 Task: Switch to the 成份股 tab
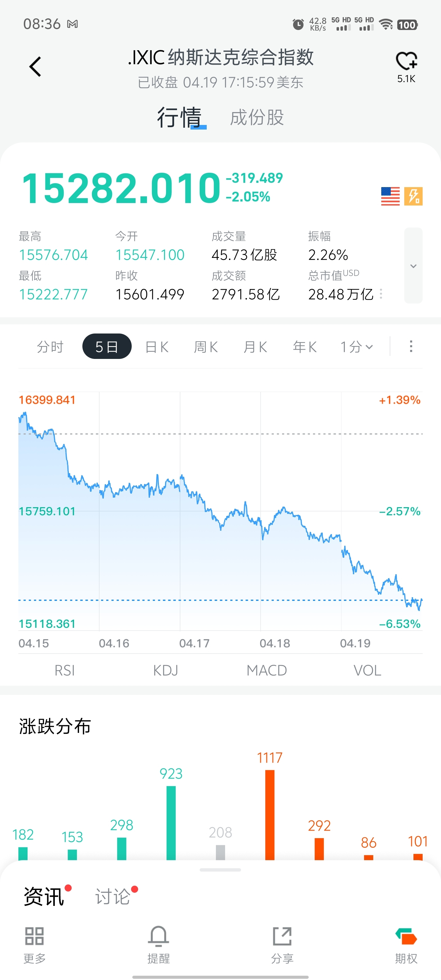click(257, 118)
